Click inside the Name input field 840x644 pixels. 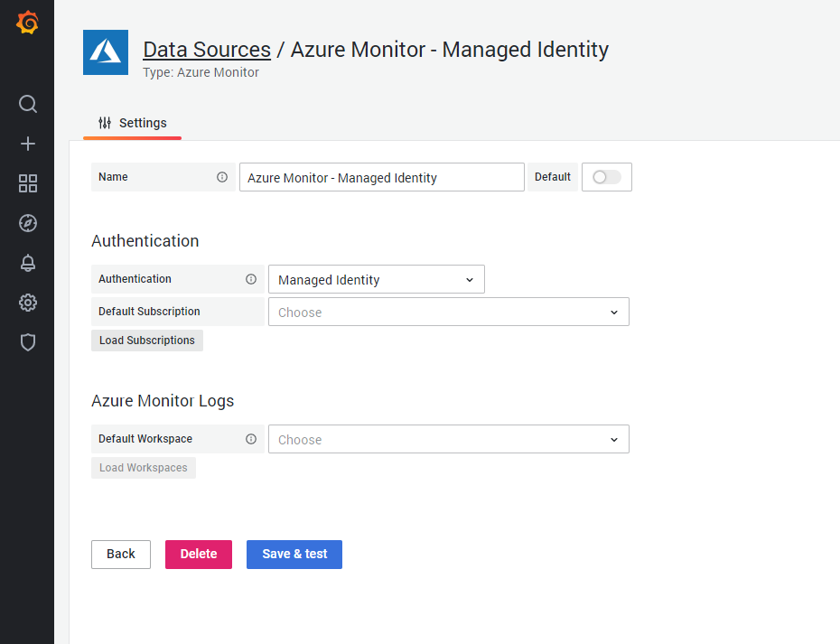click(380, 177)
